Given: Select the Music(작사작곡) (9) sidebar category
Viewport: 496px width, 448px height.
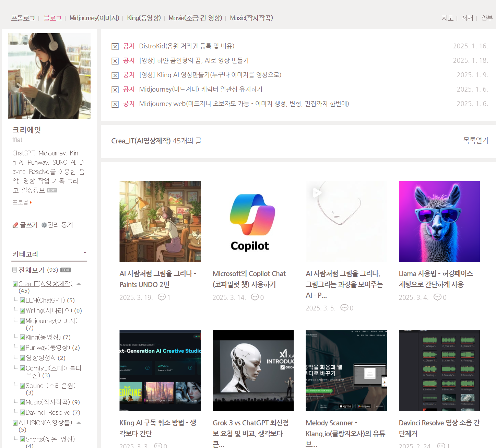Looking at the screenshot, I should pyautogui.click(x=53, y=402).
